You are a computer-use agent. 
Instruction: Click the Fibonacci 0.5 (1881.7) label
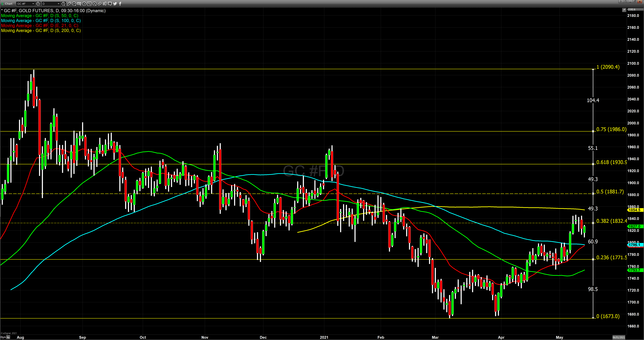[610, 192]
